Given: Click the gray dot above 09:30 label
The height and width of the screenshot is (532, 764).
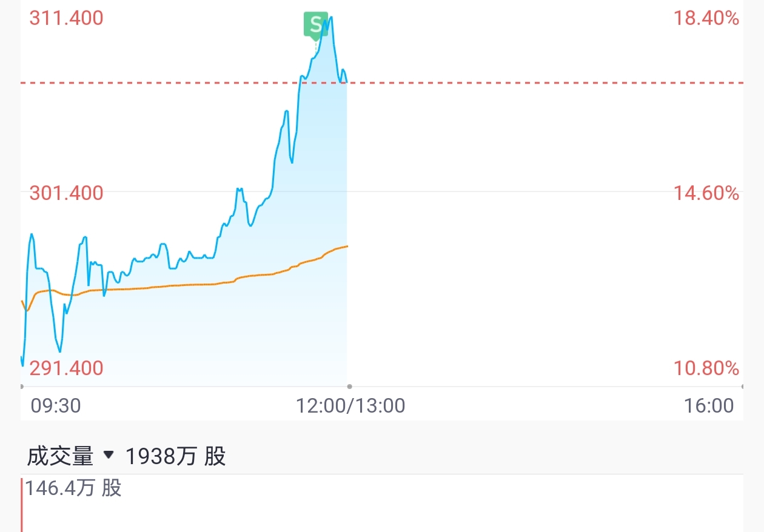Looking at the screenshot, I should coord(22,386).
